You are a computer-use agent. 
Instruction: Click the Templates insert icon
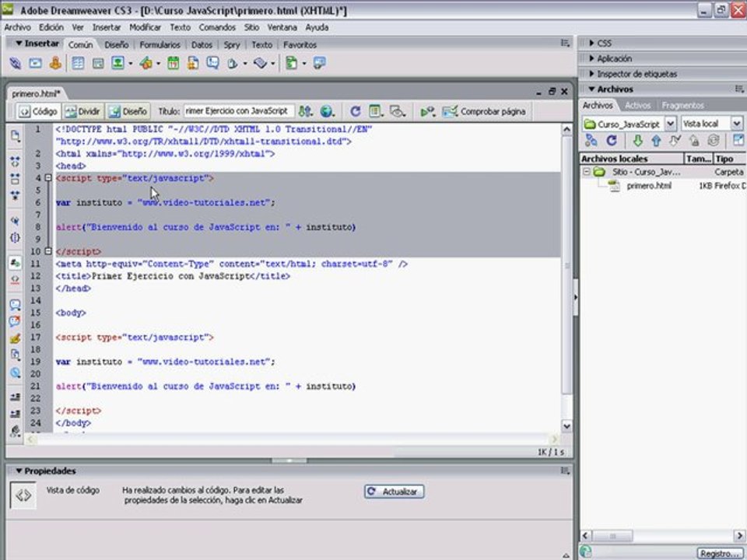(x=291, y=63)
